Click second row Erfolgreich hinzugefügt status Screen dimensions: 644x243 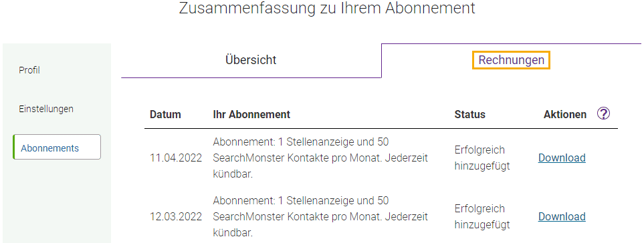[x=482, y=216]
